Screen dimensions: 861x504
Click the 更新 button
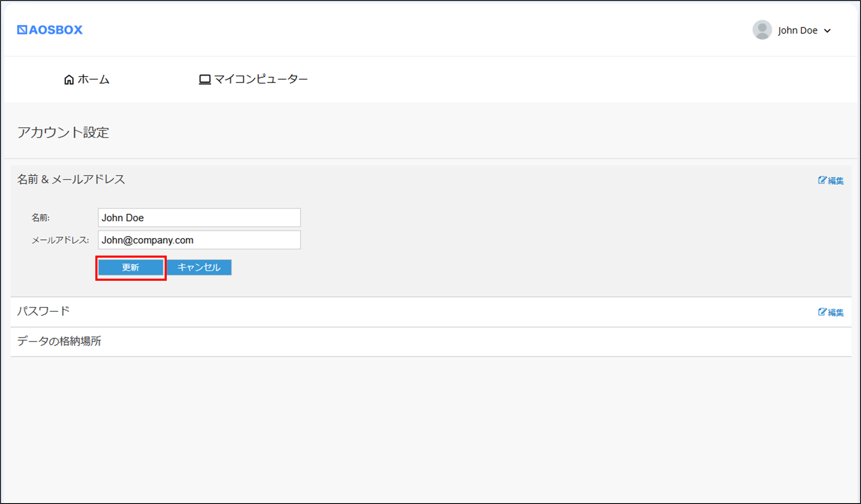click(131, 267)
